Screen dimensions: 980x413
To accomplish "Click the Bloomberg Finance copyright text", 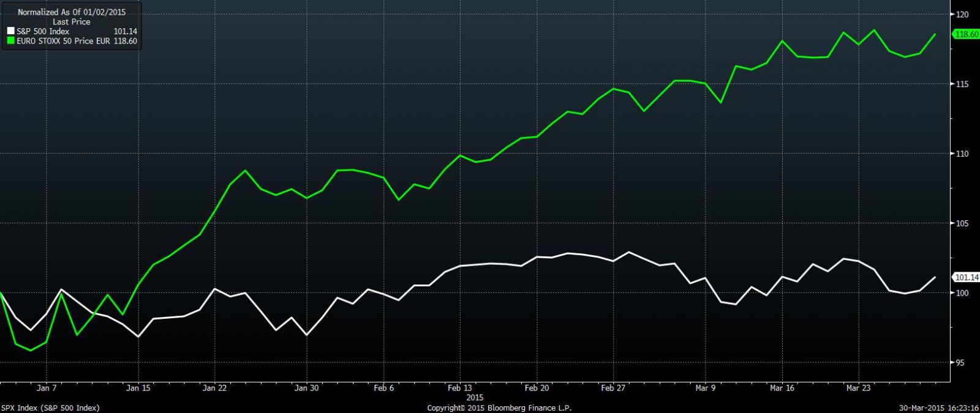I will point(499,407).
